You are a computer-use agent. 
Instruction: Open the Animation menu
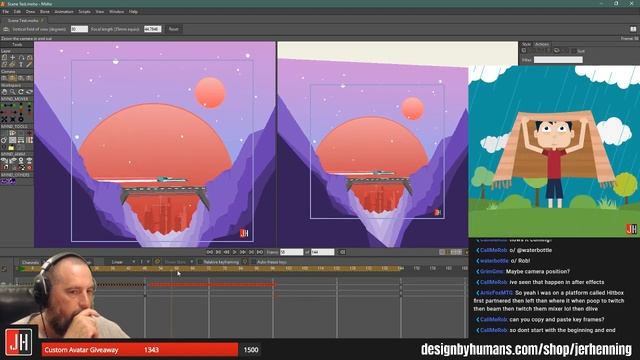64,12
